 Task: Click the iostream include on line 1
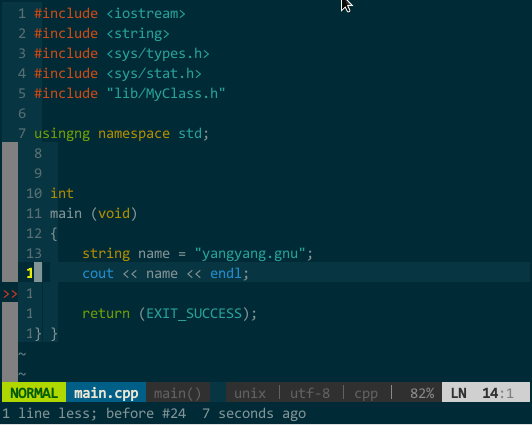pos(146,14)
